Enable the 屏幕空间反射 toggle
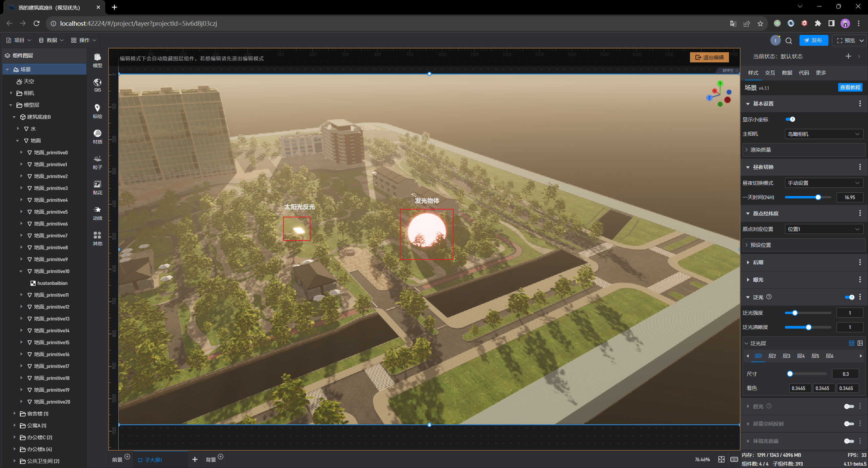 [x=849, y=424]
